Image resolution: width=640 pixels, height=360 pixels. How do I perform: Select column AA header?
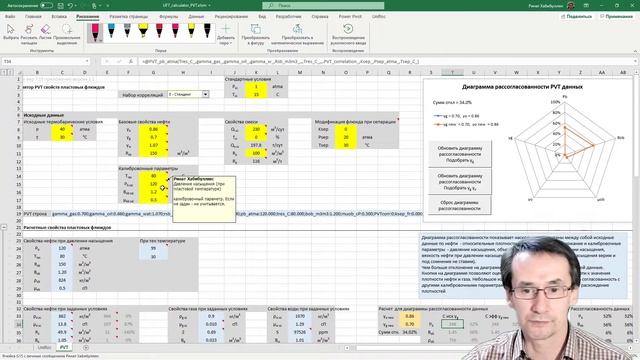[x=602, y=72]
